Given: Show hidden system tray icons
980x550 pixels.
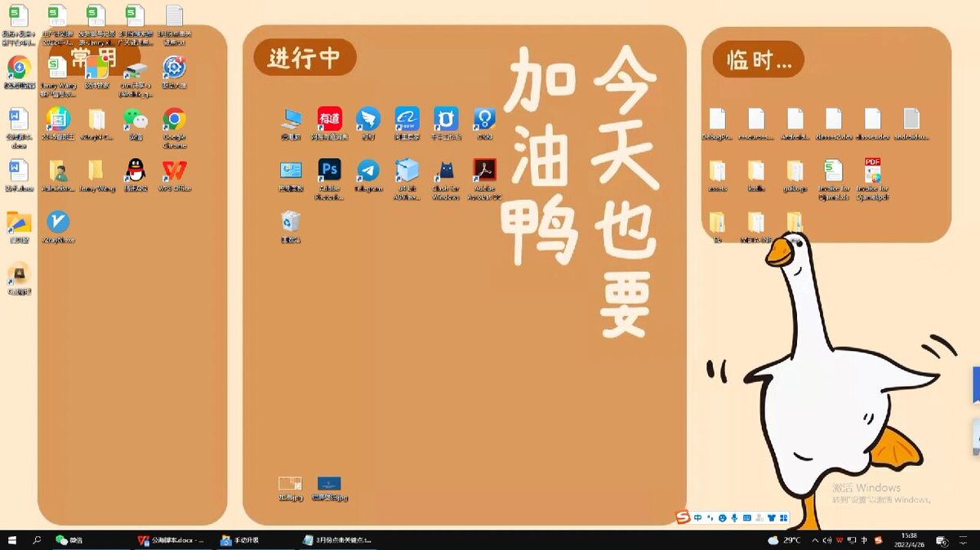Looking at the screenshot, I should [814, 540].
